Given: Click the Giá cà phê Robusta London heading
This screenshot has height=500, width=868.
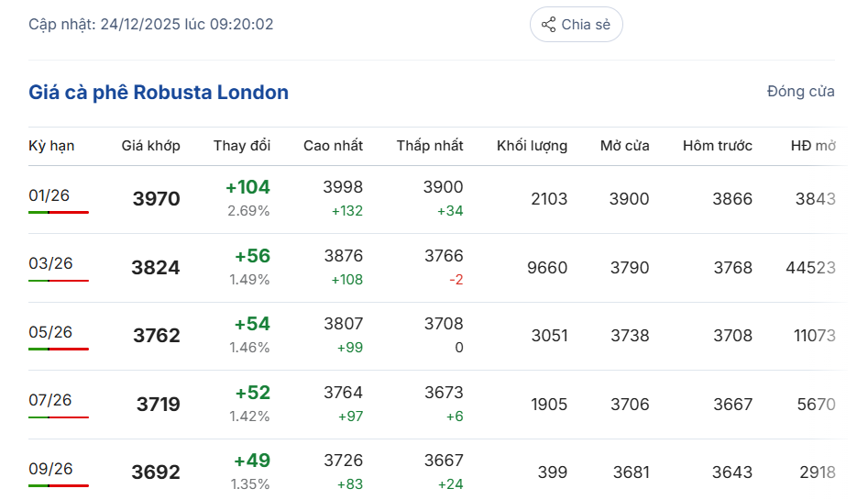Looking at the screenshot, I should pos(159,92).
